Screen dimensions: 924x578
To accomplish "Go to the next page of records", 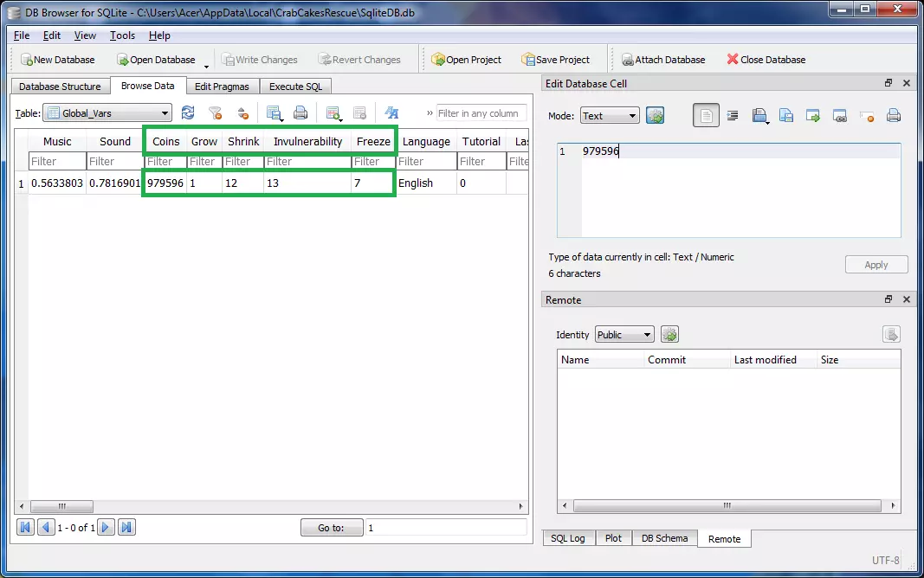I will click(106, 527).
